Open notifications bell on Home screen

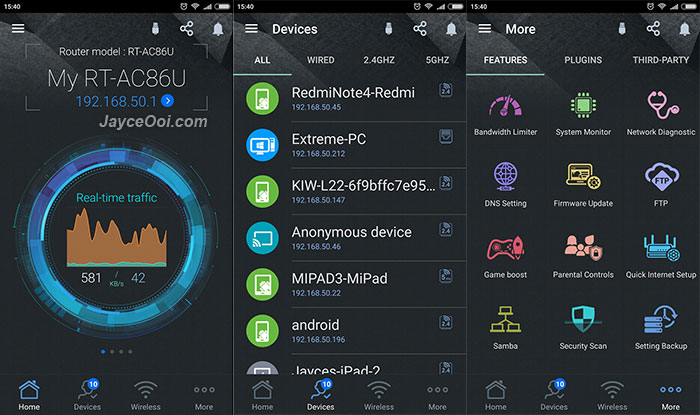click(x=218, y=29)
